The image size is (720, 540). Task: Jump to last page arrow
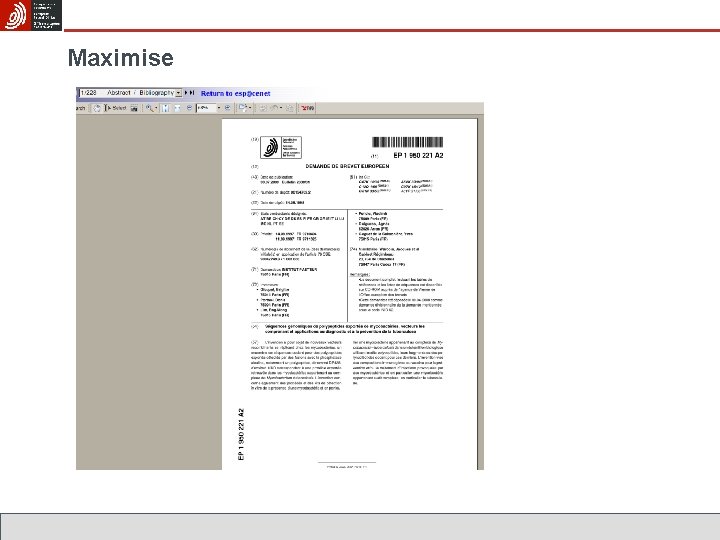pyautogui.click(x=192, y=93)
